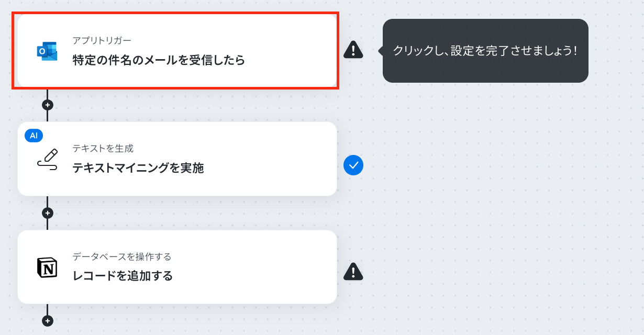Click the データベースを操作する label
The image size is (644, 335).
pyautogui.click(x=122, y=256)
